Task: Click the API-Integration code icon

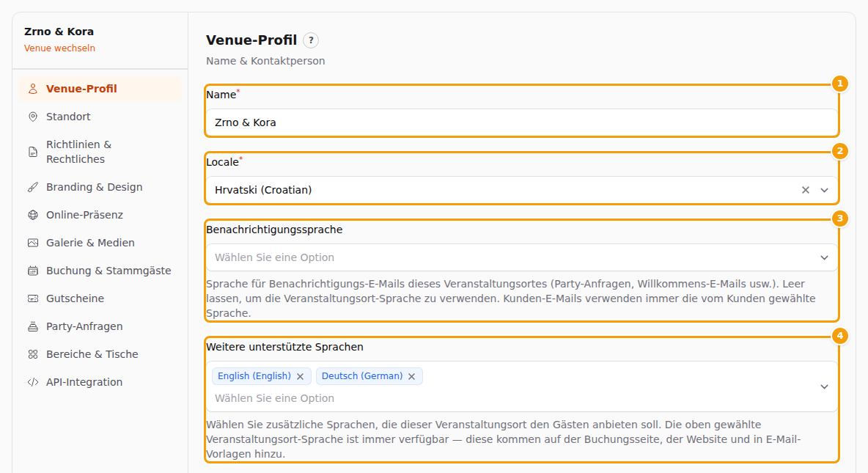Action: coord(33,382)
